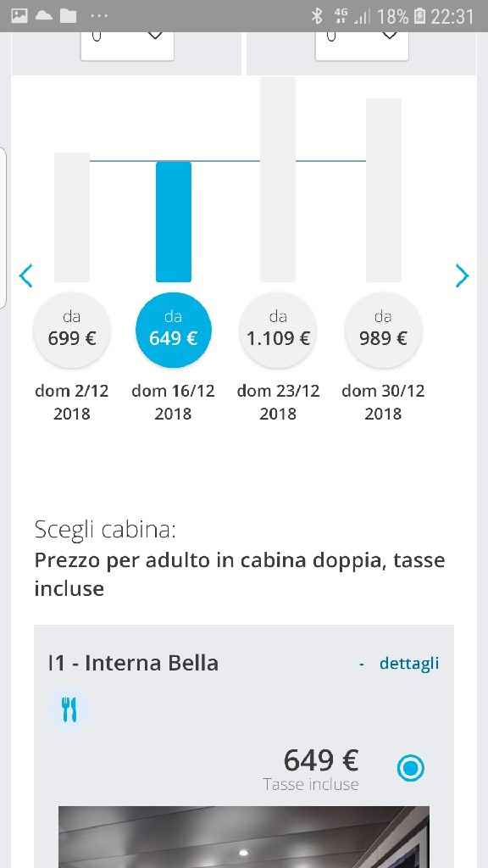Expand earlier dates with the left chevron
Viewport: 488px width, 868px height.
pos(25,275)
